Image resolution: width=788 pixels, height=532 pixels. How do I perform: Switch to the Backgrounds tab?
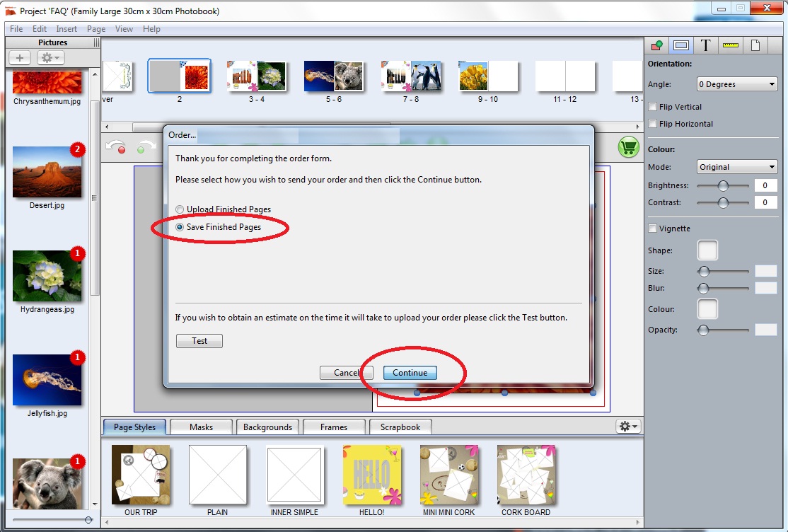[x=267, y=427]
